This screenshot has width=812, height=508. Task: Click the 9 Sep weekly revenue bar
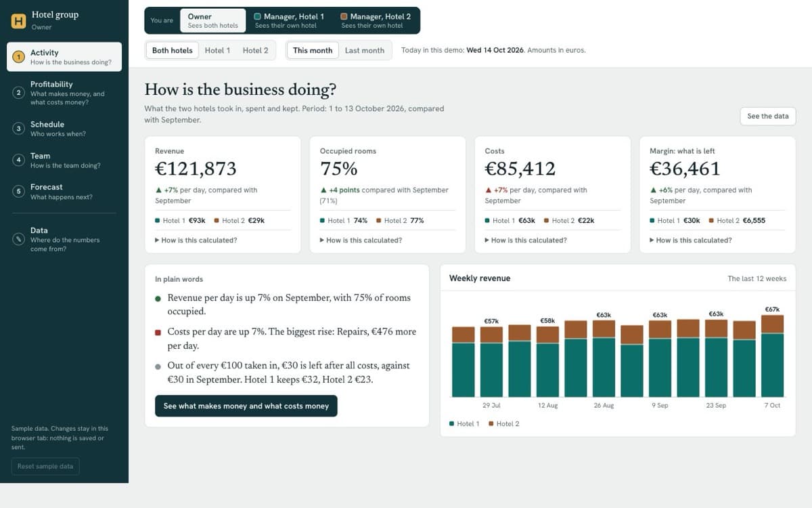pos(660,358)
